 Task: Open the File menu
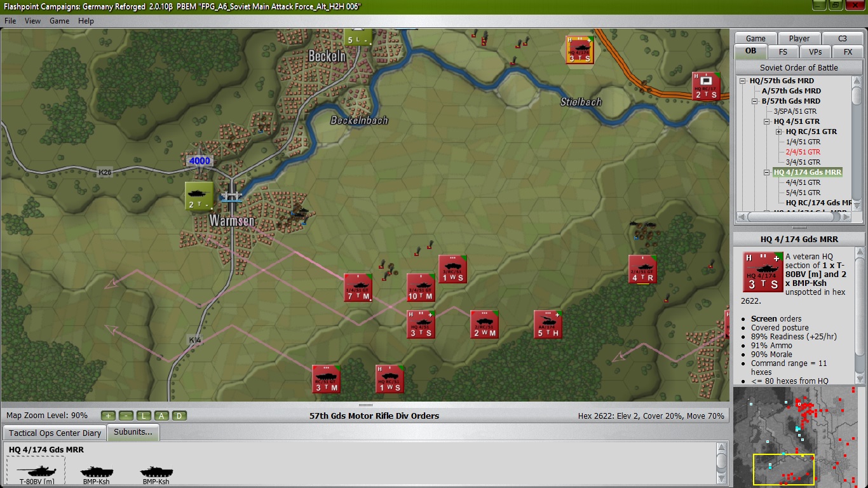[10, 21]
